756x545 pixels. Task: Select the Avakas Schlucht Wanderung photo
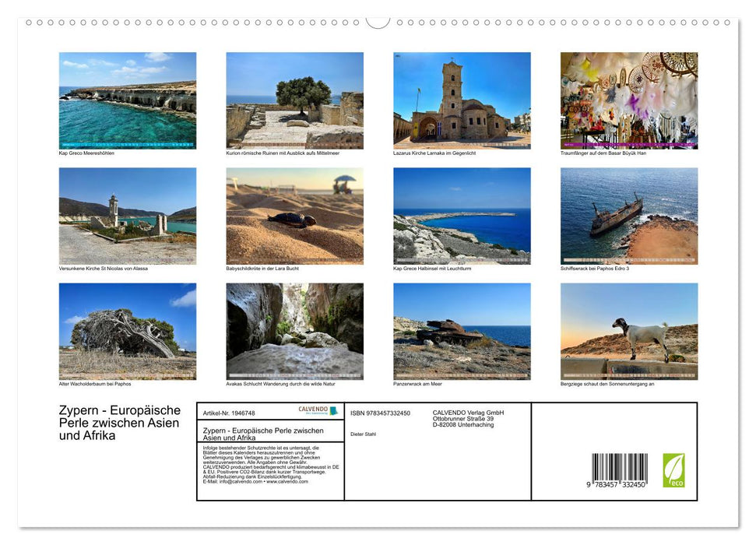[295, 331]
